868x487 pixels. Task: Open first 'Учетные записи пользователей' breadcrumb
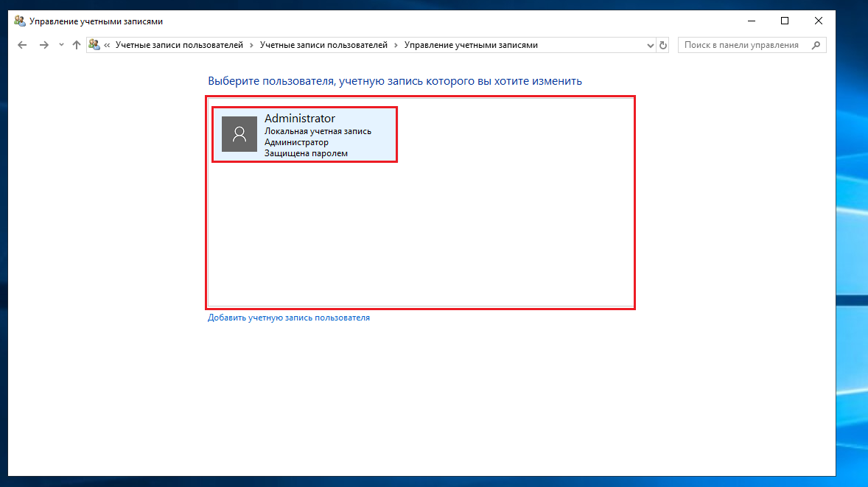(x=179, y=45)
